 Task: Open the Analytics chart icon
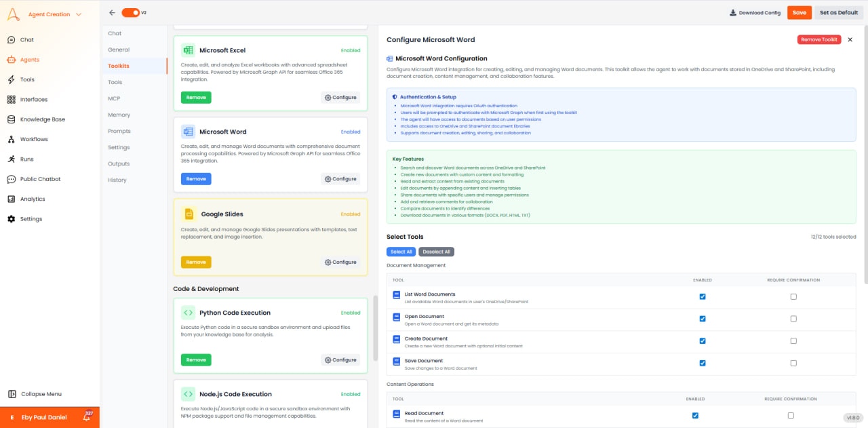coord(12,199)
